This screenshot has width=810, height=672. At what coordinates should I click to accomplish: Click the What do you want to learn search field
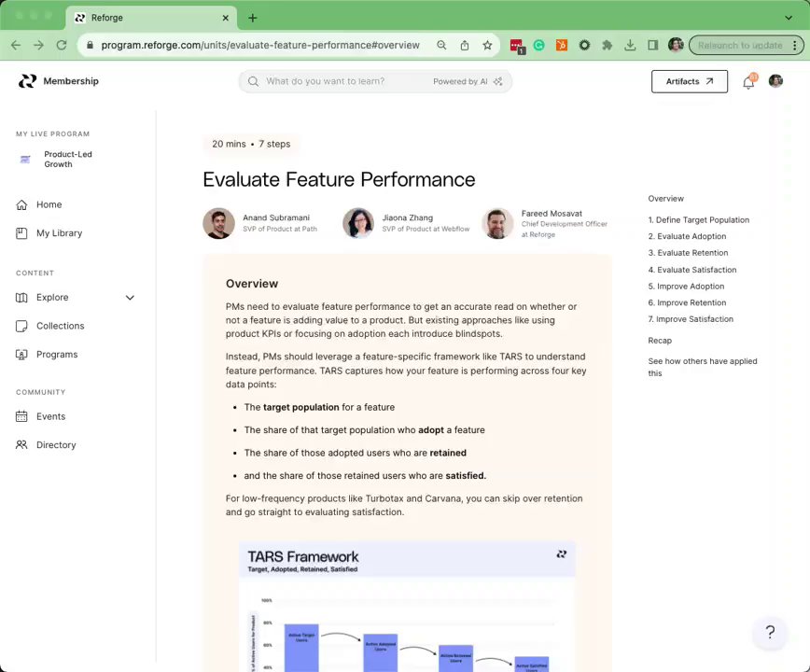coord(345,81)
